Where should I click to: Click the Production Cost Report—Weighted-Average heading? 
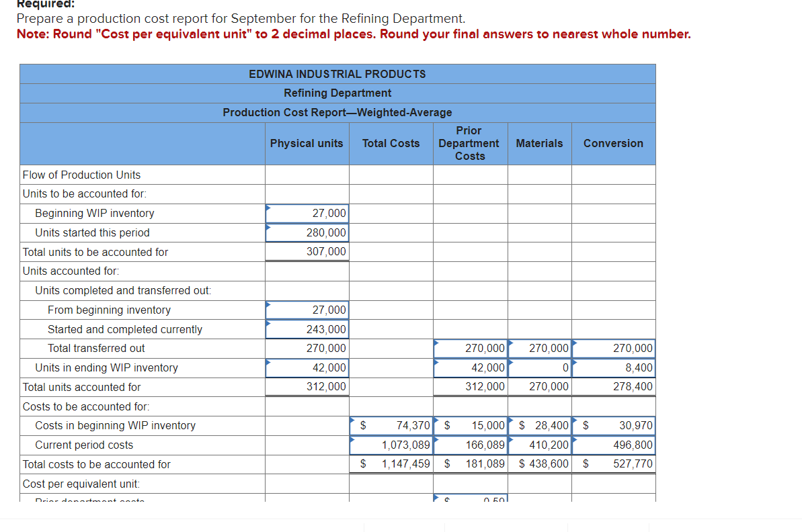click(x=337, y=112)
